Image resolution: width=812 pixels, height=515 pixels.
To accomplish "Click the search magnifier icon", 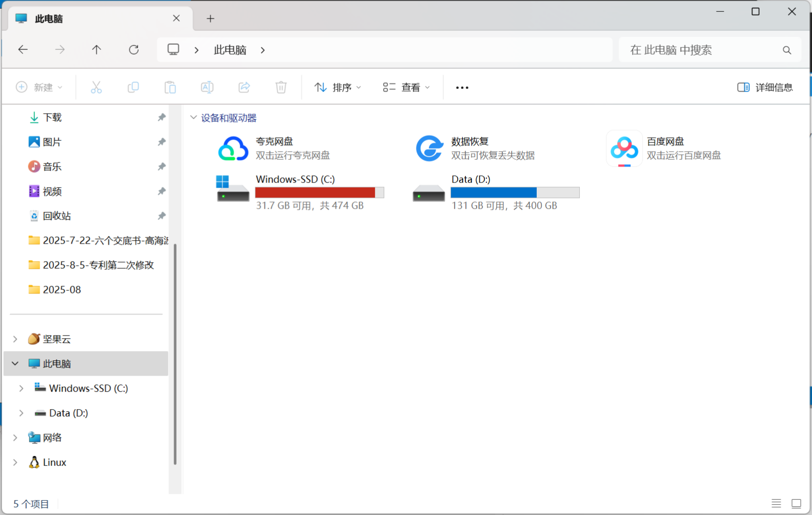I will tap(787, 50).
